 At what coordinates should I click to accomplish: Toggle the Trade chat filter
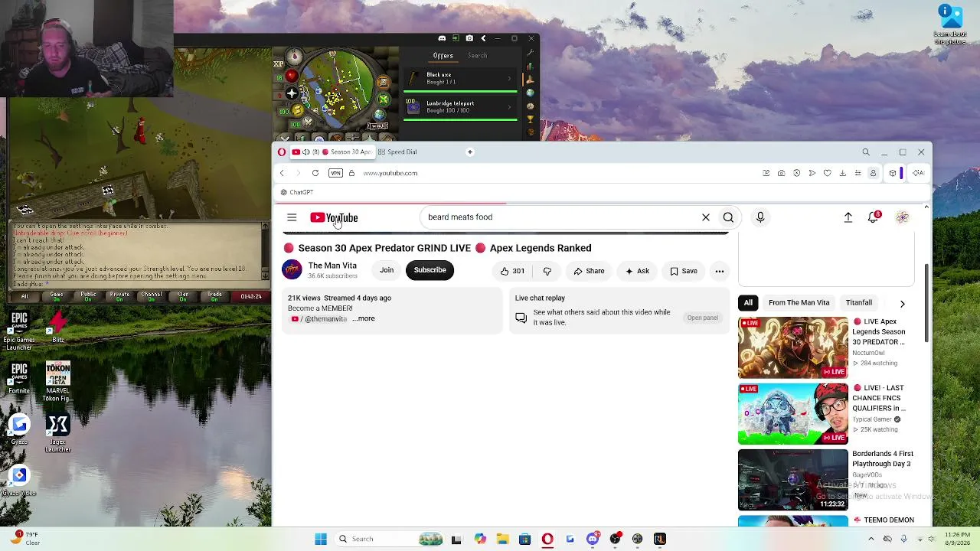point(214,296)
